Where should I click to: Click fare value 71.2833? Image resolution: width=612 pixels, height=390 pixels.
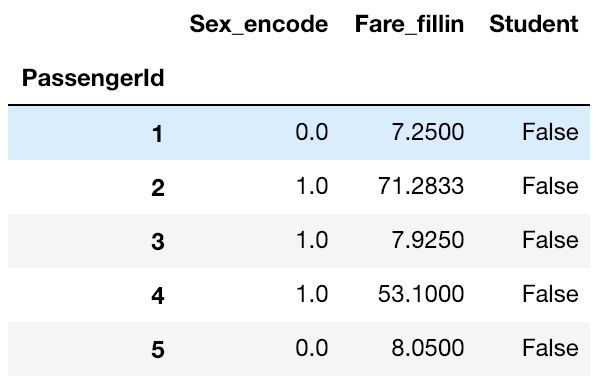[x=421, y=186]
